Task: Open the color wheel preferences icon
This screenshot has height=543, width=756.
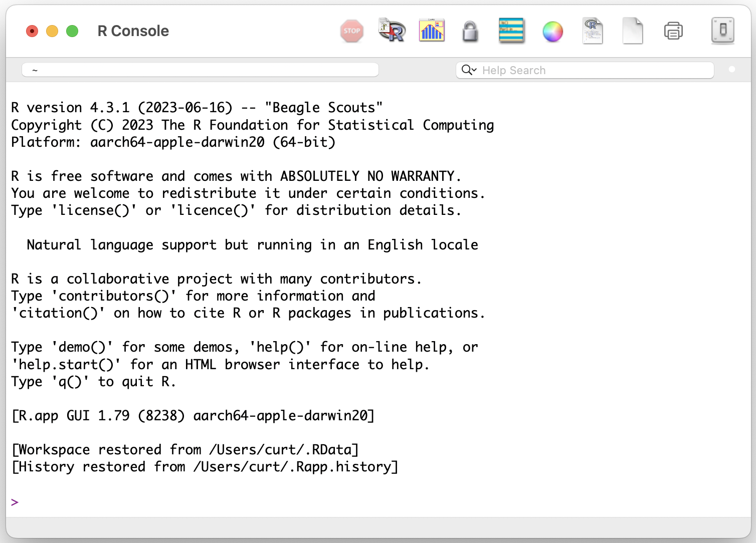Action: point(553,32)
